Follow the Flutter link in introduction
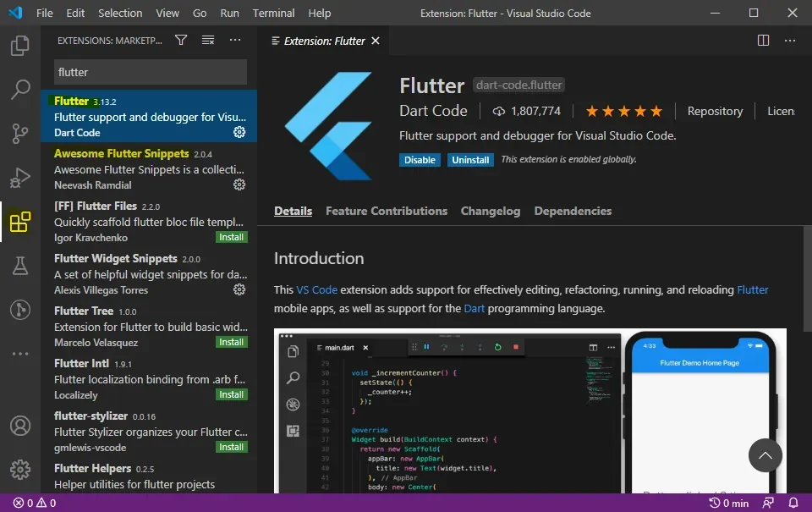Image resolution: width=812 pixels, height=512 pixels. point(753,289)
